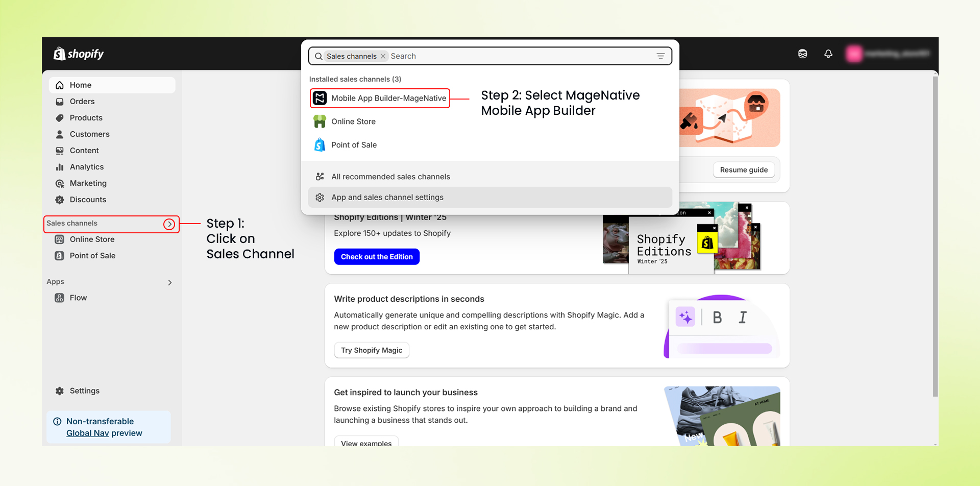
Task: Select App and sales channel settings
Action: 387,198
